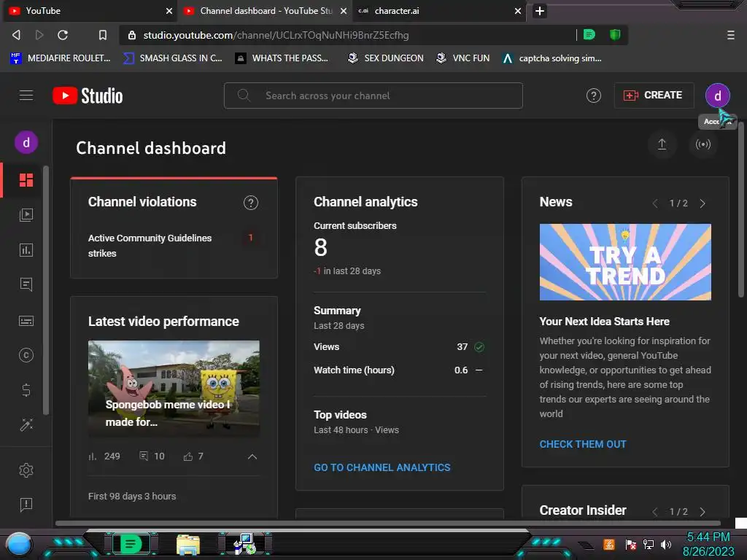
Task: Click the browser address bar URL
Action: [x=276, y=35]
